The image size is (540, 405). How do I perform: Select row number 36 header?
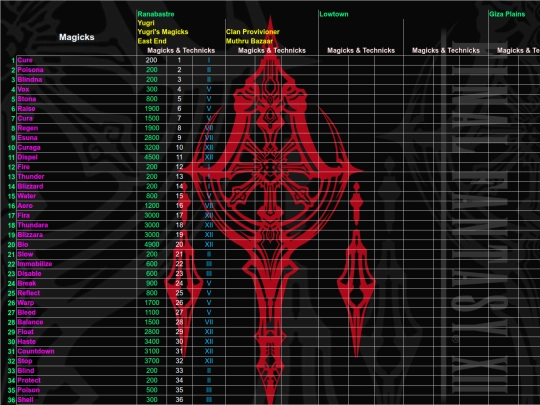click(x=11, y=400)
